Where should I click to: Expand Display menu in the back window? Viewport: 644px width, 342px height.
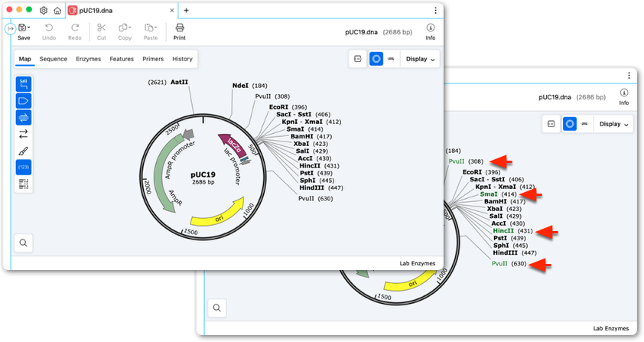pos(613,124)
